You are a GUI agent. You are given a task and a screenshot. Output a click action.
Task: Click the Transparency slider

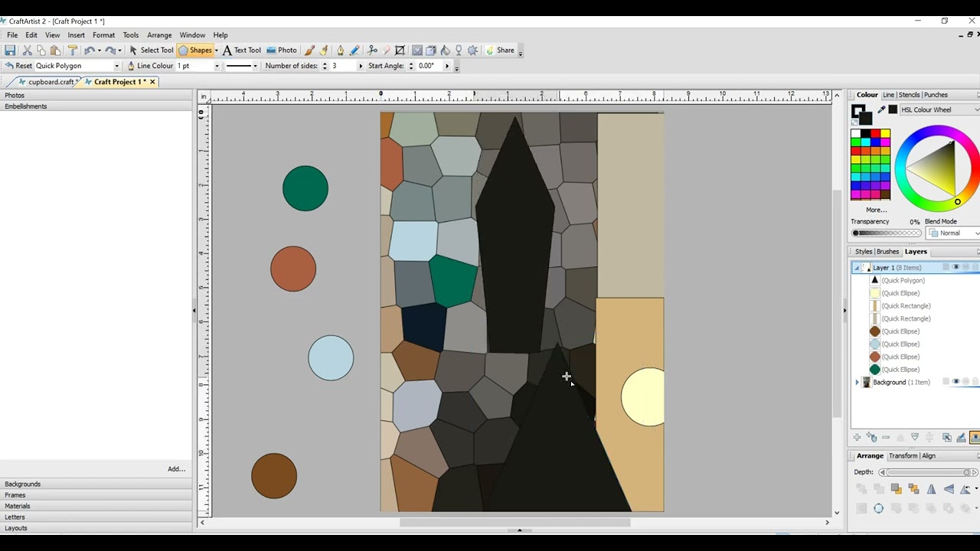tap(887, 233)
